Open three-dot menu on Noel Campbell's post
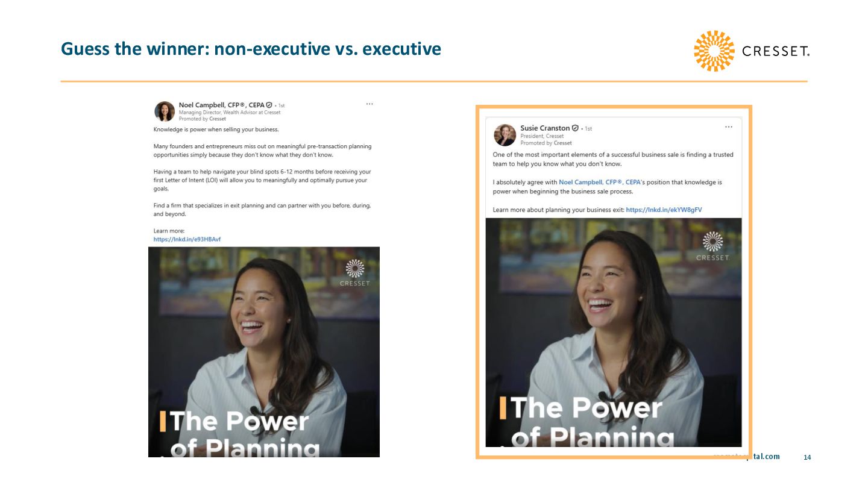The width and height of the screenshot is (868, 488). pyautogui.click(x=370, y=104)
